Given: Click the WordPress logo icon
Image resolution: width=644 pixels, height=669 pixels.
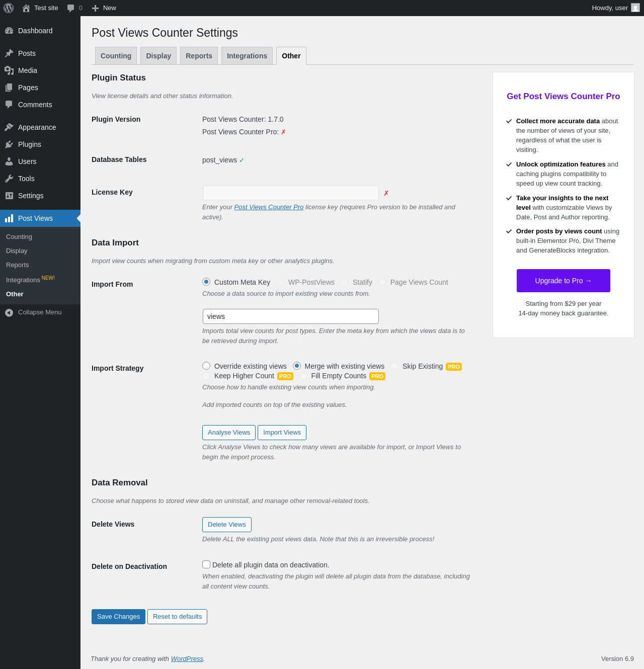Looking at the screenshot, I should pos(9,8).
